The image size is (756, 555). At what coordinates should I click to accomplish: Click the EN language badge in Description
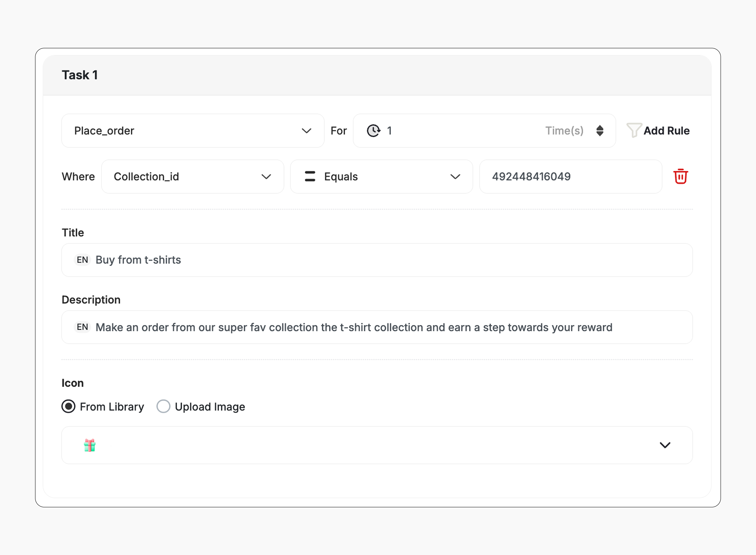pos(82,327)
